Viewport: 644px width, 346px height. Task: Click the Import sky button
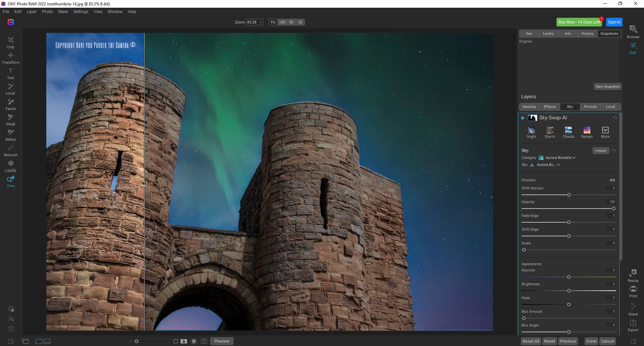coord(600,151)
